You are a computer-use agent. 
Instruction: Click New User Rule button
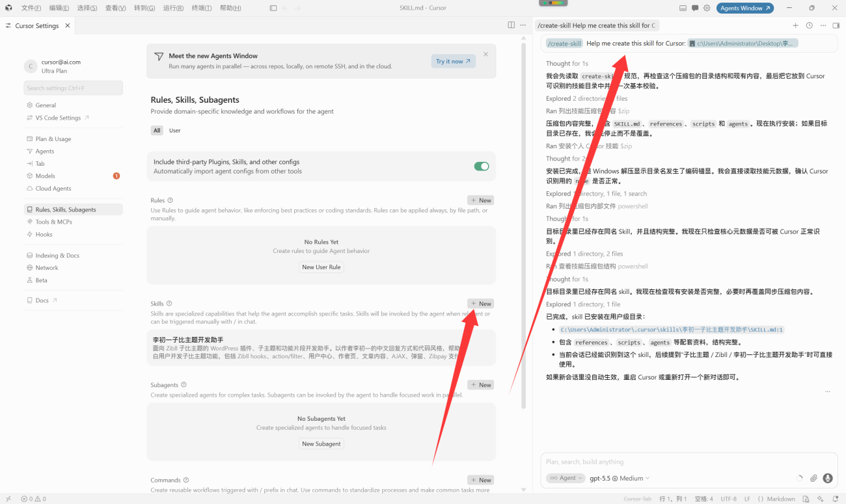point(321,267)
